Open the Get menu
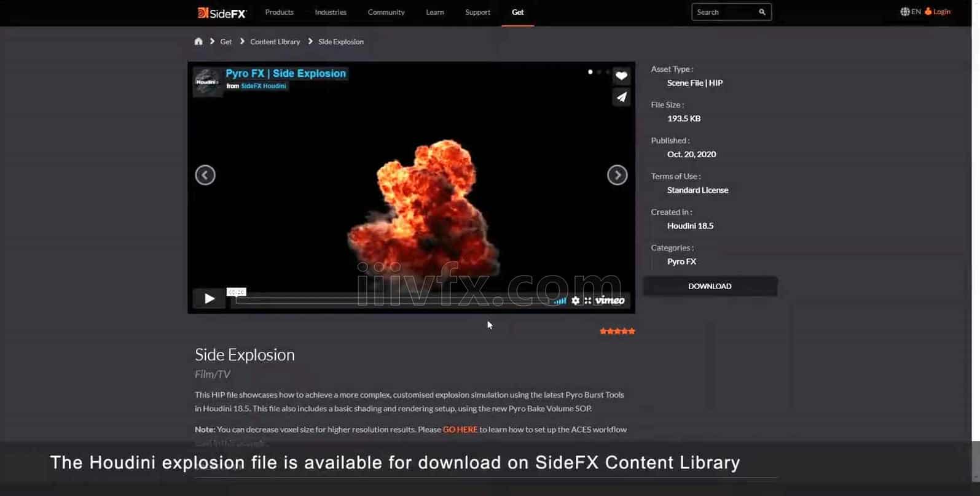Image resolution: width=980 pixels, height=496 pixels. click(x=517, y=12)
